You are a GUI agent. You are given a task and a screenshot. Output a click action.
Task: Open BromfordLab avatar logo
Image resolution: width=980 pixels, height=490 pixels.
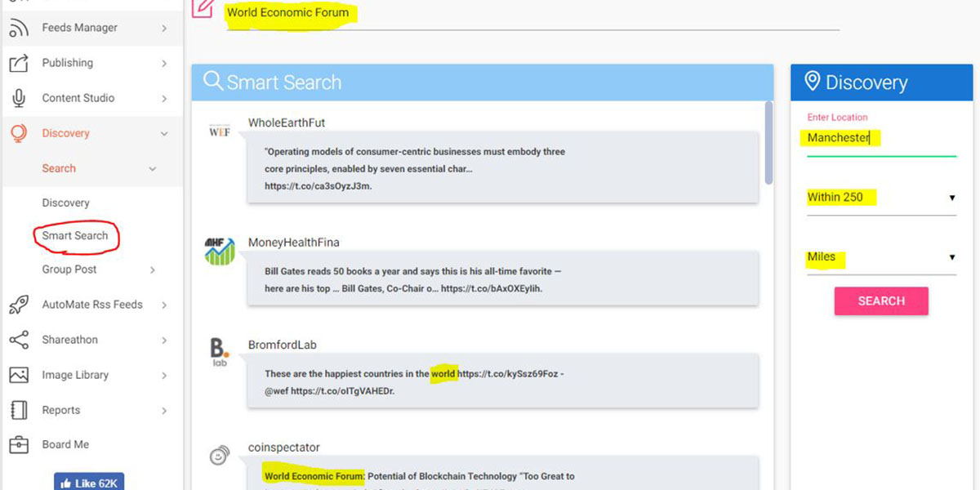tap(219, 352)
